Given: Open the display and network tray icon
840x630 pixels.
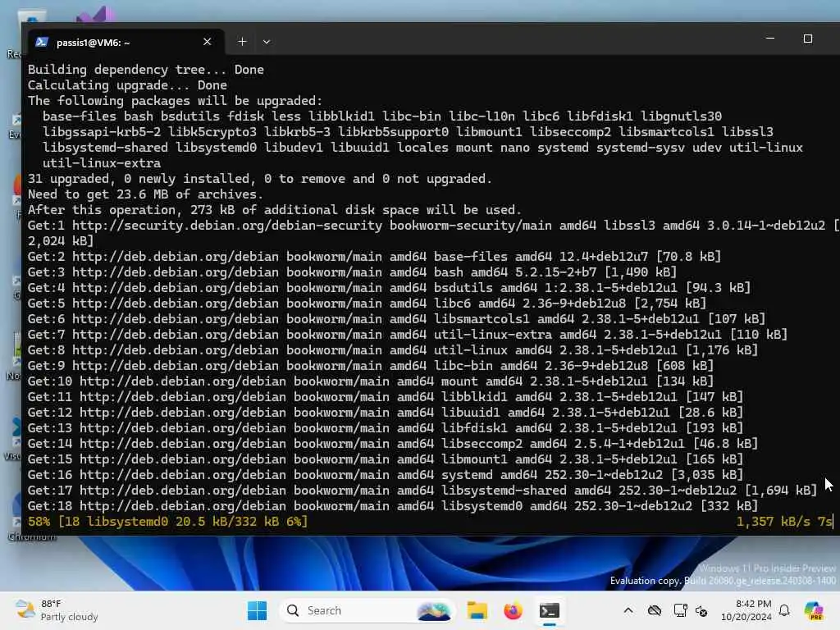Looking at the screenshot, I should point(680,610).
